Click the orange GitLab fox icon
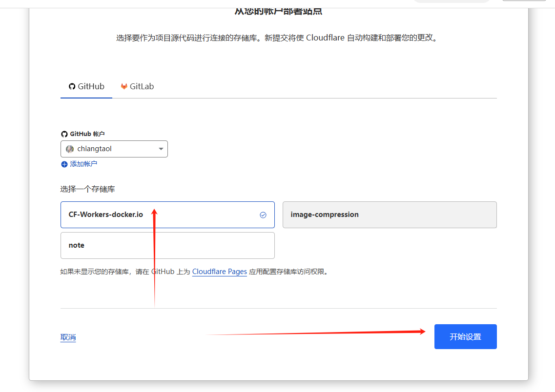Viewport: 555px width, 392px height. click(124, 86)
